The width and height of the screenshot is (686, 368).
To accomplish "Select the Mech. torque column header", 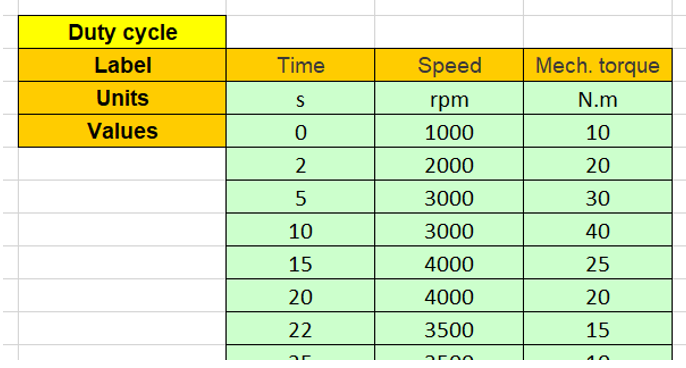I will coord(598,65).
